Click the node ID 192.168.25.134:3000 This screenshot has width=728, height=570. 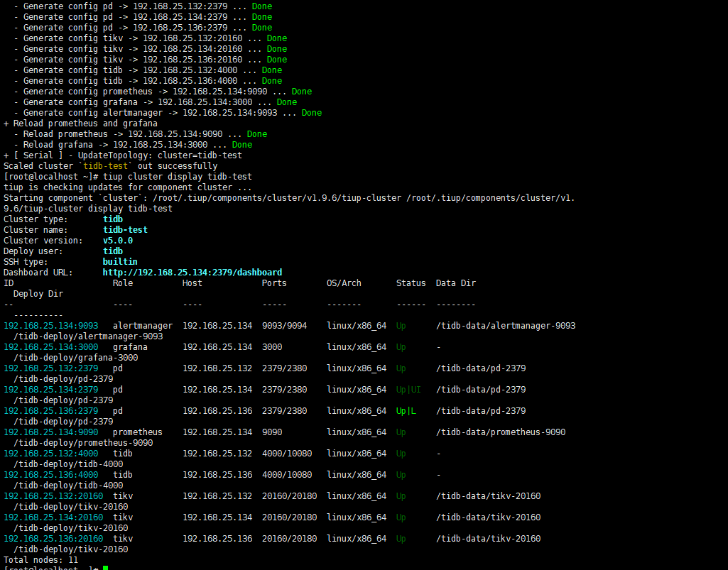click(x=51, y=347)
